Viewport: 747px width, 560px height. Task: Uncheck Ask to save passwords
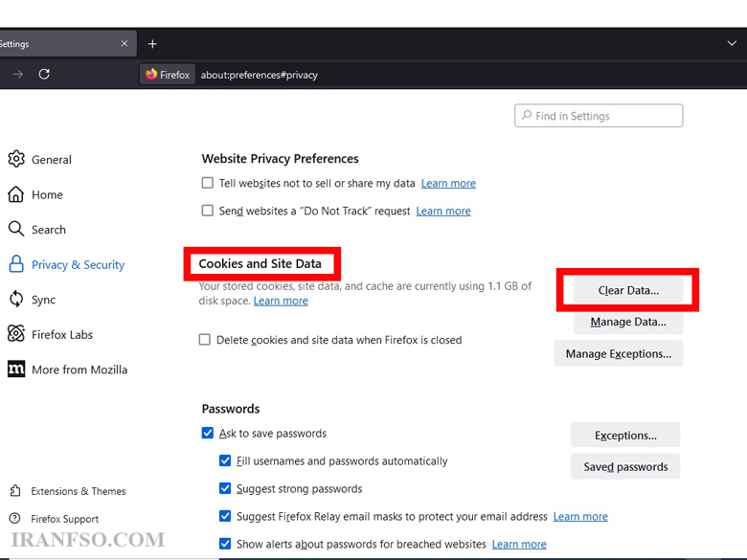pos(208,433)
